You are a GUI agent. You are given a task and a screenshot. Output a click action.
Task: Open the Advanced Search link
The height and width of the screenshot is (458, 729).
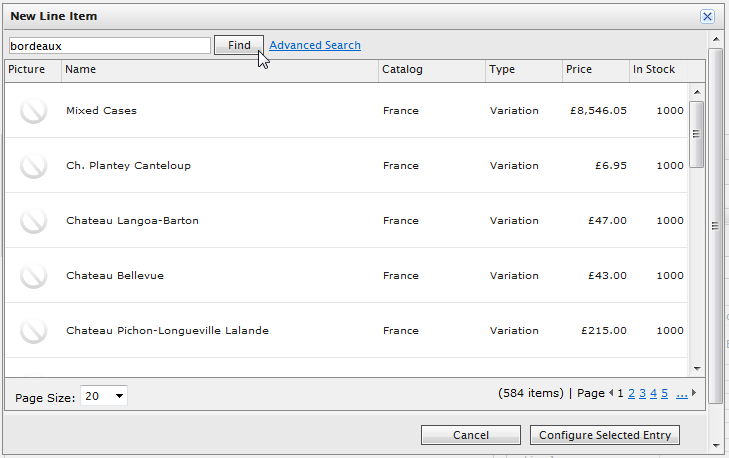(315, 45)
